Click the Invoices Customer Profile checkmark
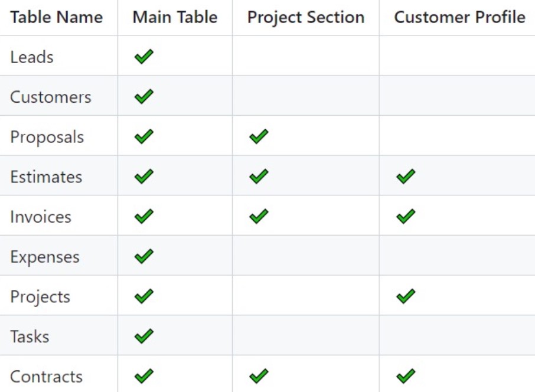This screenshot has height=392, width=535. [x=406, y=216]
